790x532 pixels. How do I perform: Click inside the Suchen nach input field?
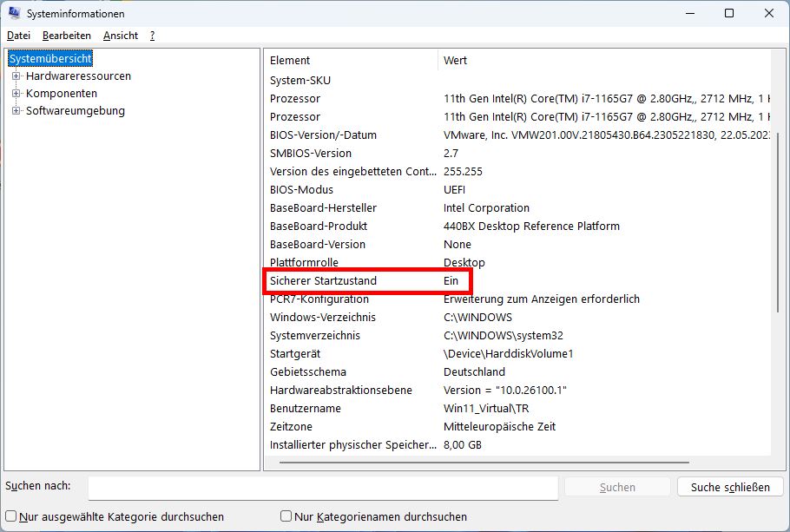(x=321, y=488)
